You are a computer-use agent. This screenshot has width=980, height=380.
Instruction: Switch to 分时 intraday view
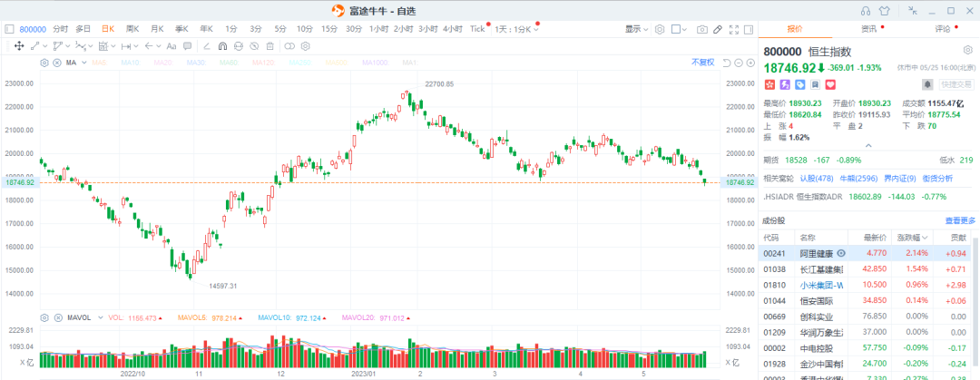[61, 29]
